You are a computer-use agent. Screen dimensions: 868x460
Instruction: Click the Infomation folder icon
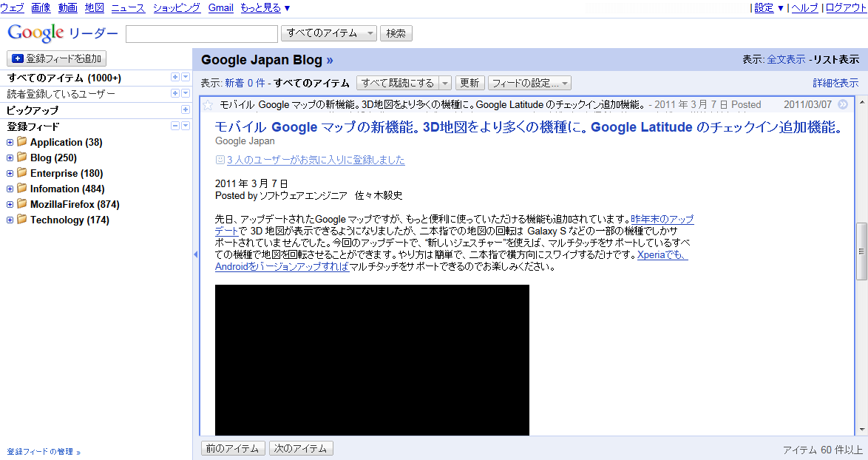click(22, 188)
